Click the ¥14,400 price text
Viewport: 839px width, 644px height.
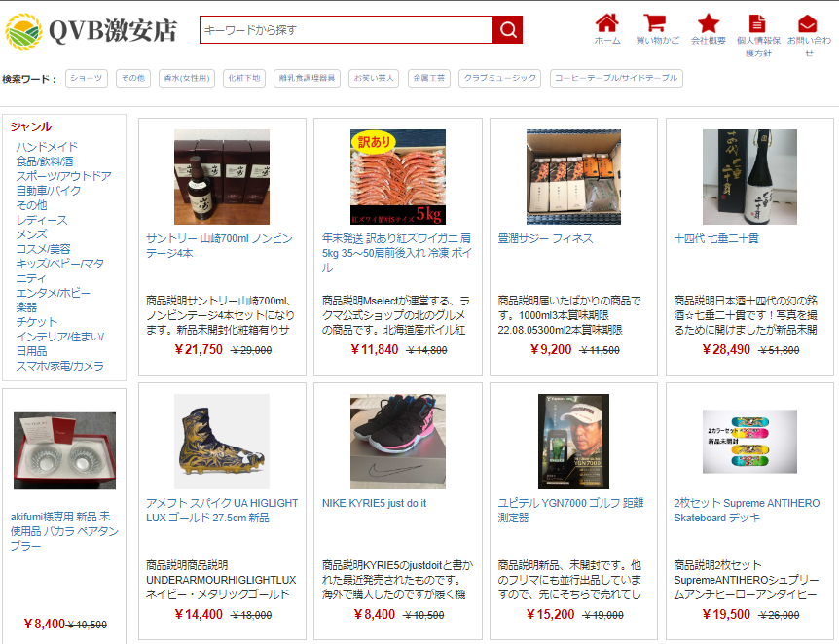click(x=198, y=614)
